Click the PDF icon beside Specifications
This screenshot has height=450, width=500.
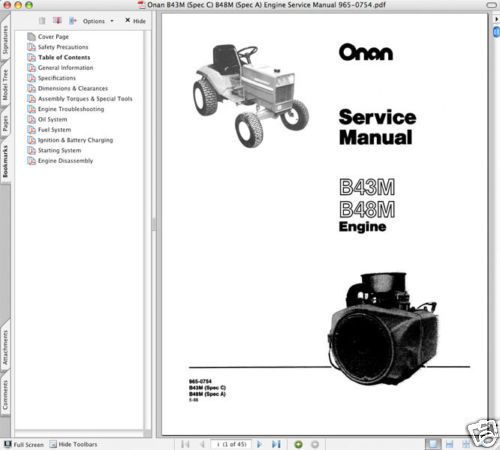coord(31,78)
